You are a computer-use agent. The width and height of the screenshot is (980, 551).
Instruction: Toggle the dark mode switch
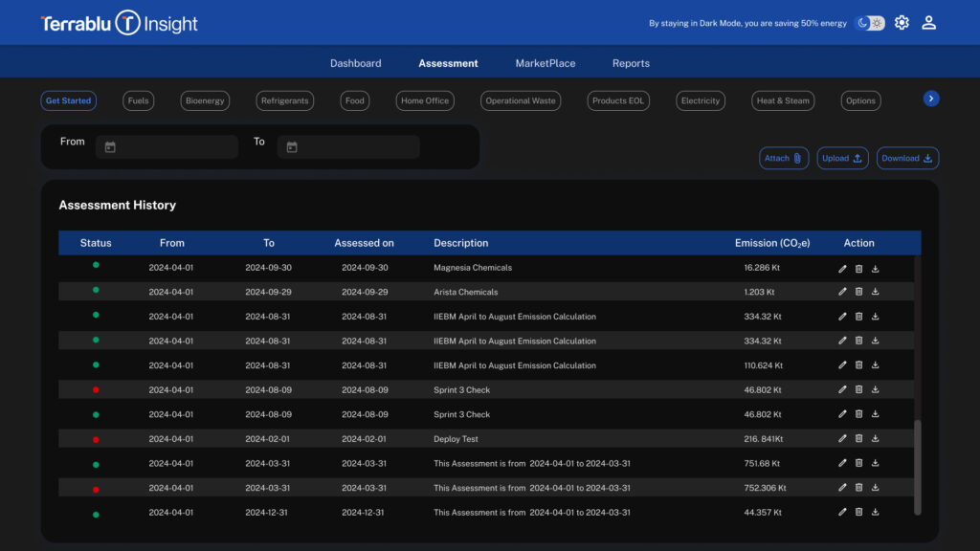[x=869, y=23]
